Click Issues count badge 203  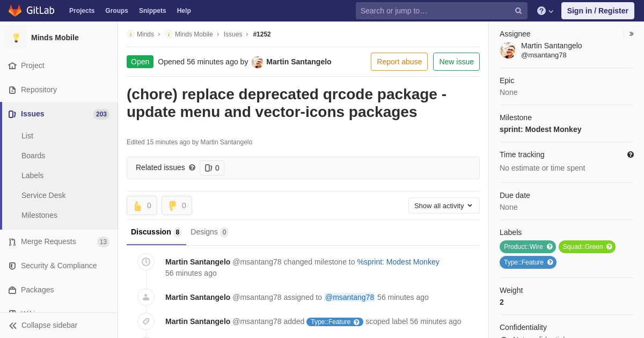101,114
